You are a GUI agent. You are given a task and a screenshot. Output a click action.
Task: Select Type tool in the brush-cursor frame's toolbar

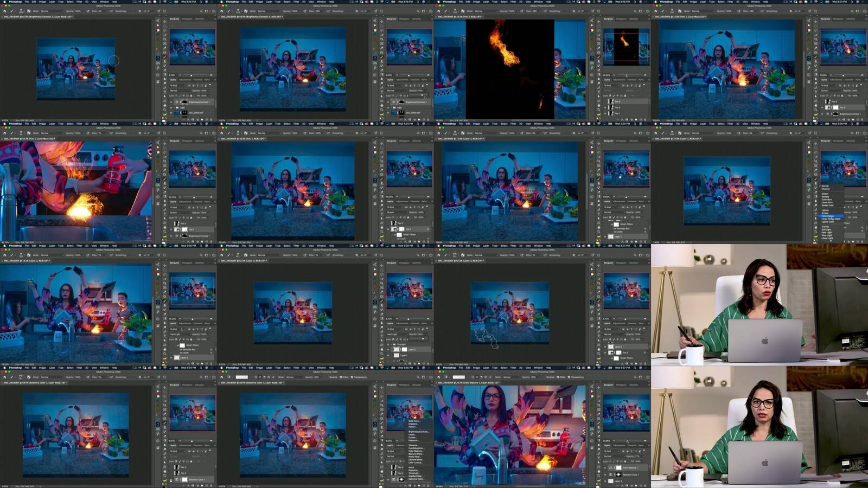coord(165,92)
